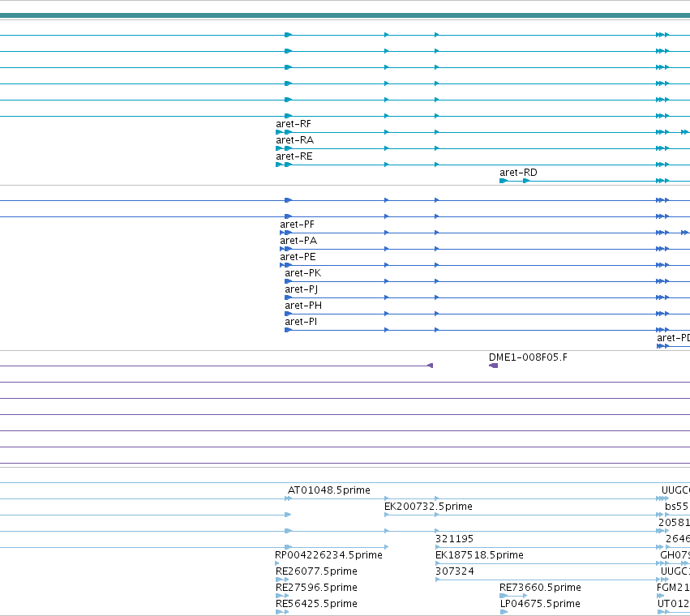Click the 321195 feature label
690x616 pixels.
pos(455,539)
